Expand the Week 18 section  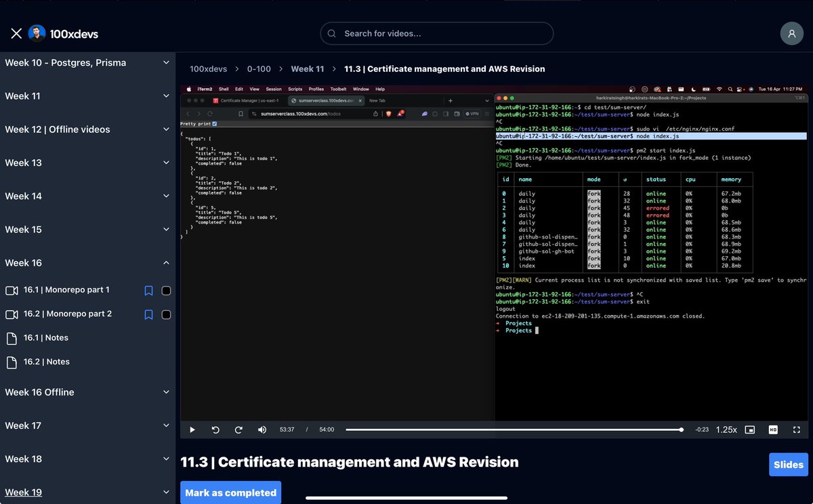point(87,459)
